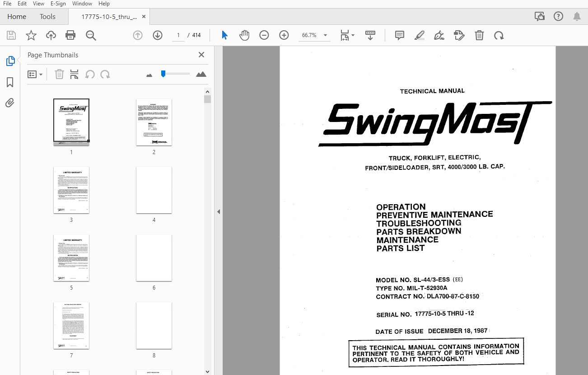Open the notifications bell
The width and height of the screenshot is (588, 375).
pyautogui.click(x=577, y=17)
